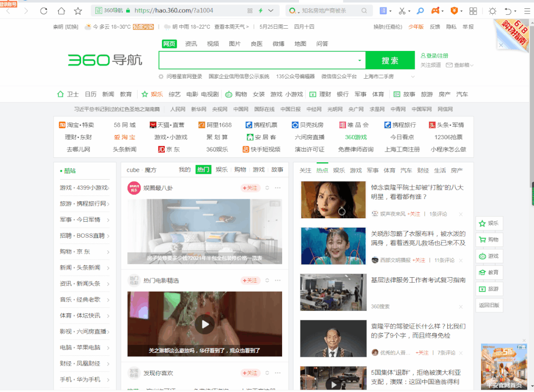Click the 教育 button in floating sidebar
The image size is (534, 392).
[x=489, y=272]
